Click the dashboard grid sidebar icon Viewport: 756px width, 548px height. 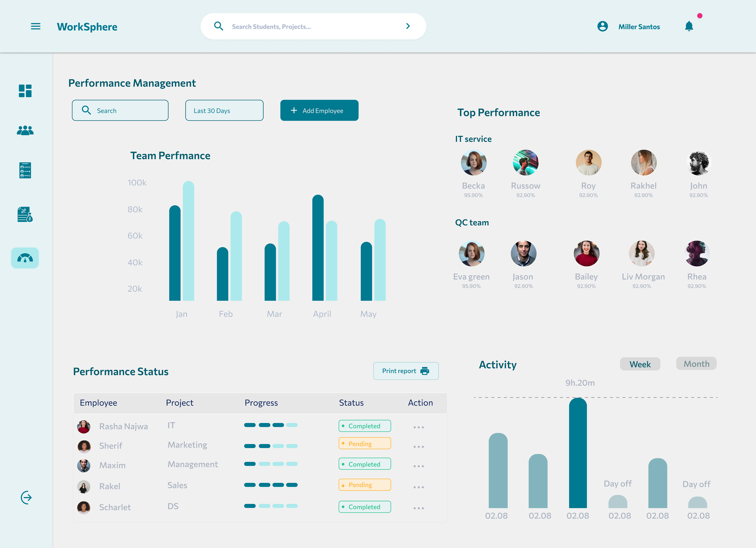click(x=25, y=91)
